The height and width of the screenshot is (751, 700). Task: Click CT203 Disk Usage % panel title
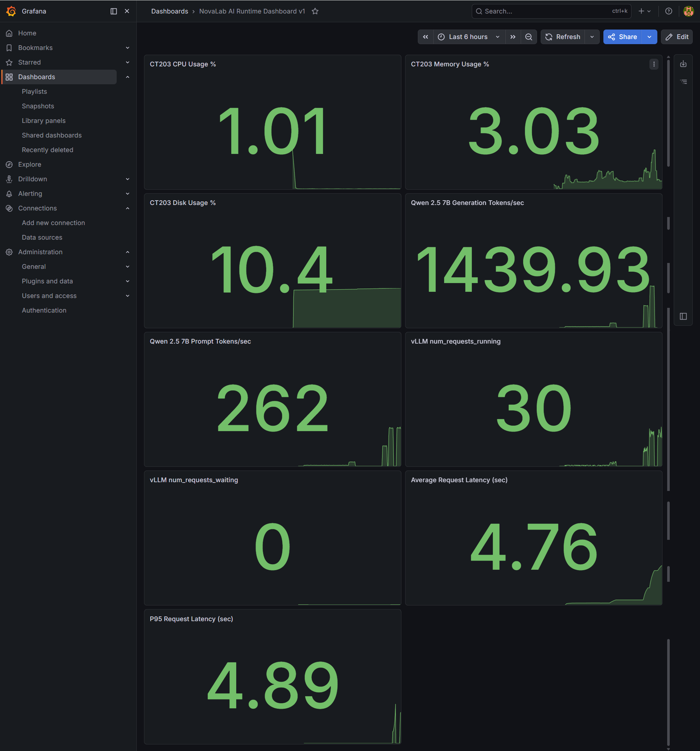[x=183, y=203]
